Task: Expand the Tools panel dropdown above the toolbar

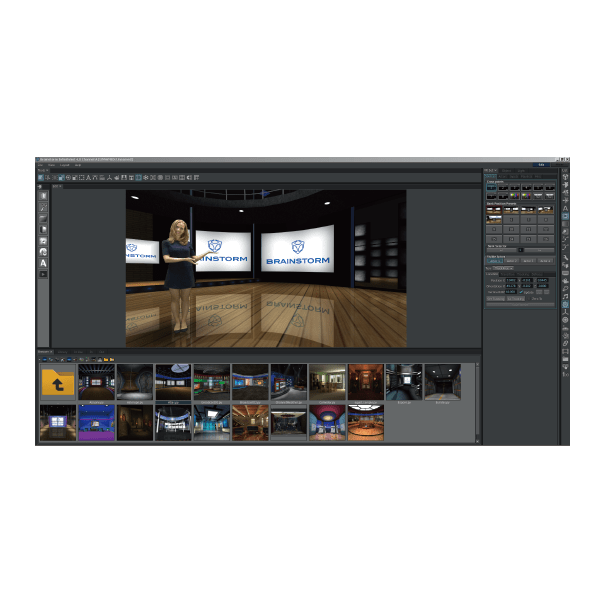Action: 46,170
